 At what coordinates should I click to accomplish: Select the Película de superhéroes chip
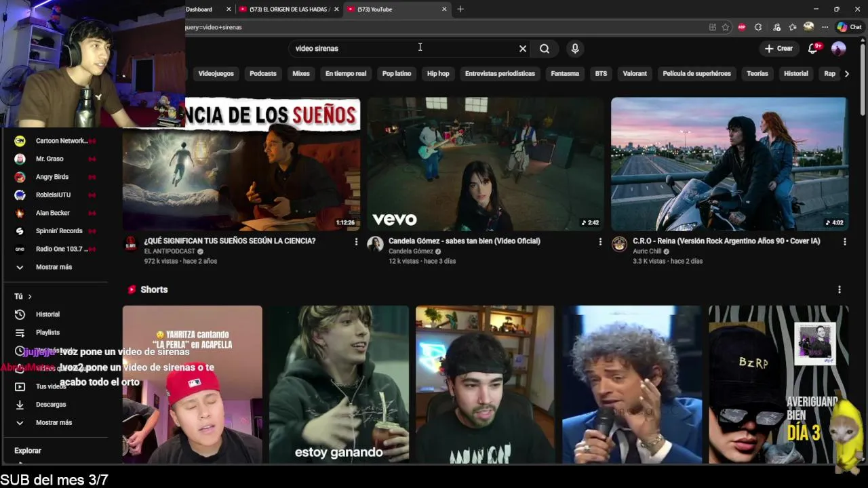click(696, 73)
